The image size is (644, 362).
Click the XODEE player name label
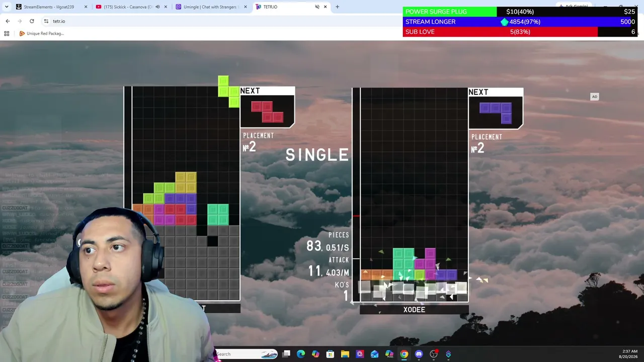414,310
